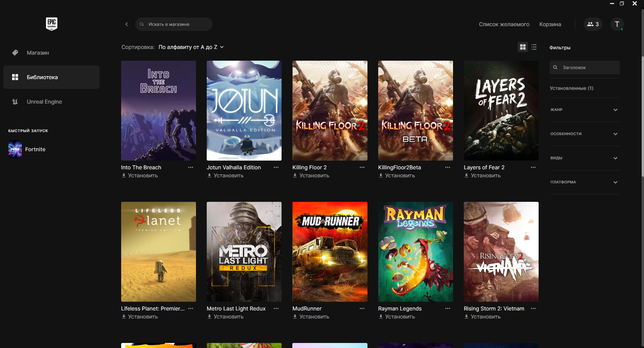Image resolution: width=644 pixels, height=348 pixels.
Task: Open more options for Lifeless Planet
Action: pyautogui.click(x=191, y=308)
